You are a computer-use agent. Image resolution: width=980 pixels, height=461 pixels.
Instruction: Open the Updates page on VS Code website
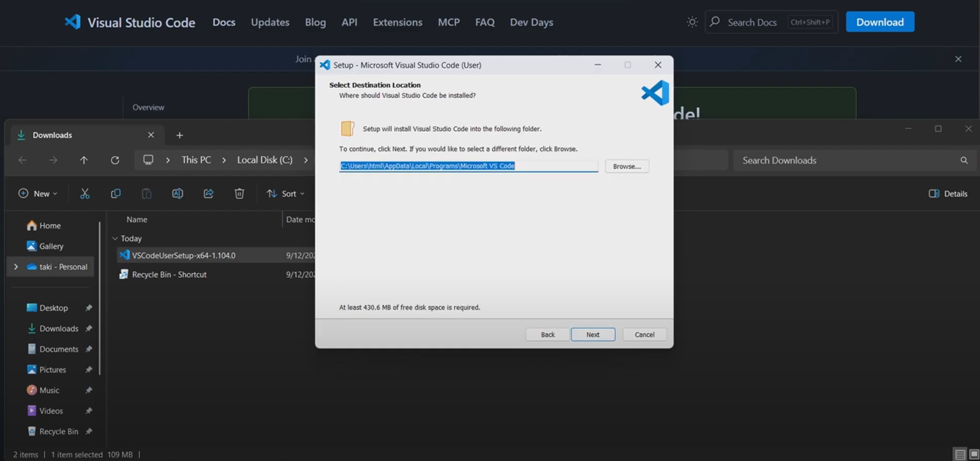[270, 22]
